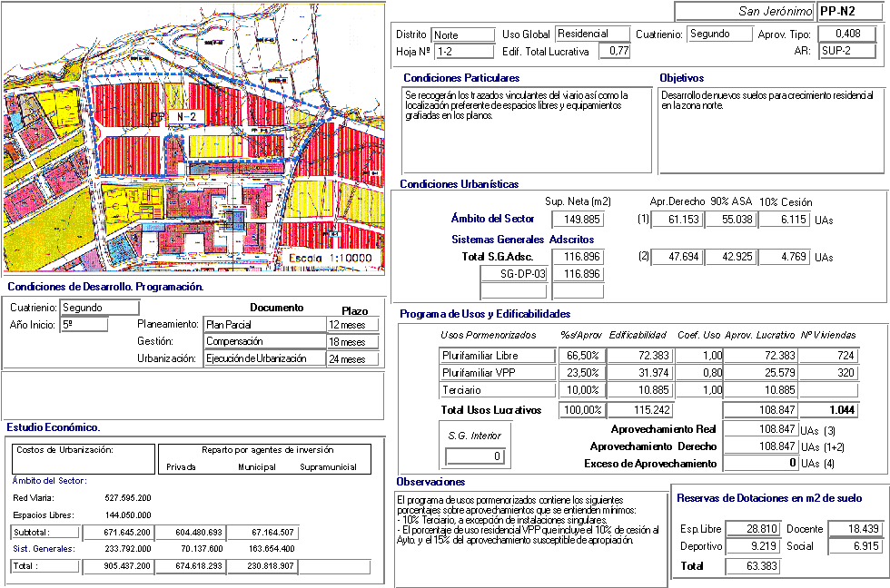
Task: Select the Año Inicio field showing 5º
Action: click(x=84, y=324)
